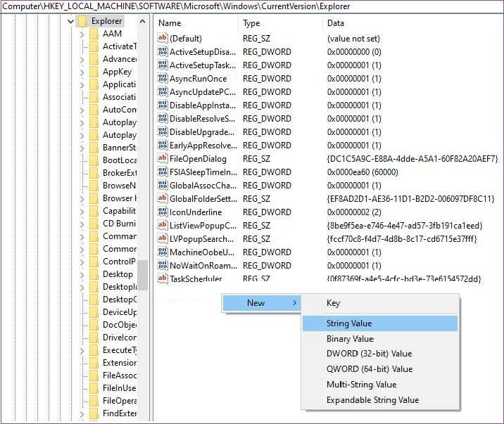Select Expandable String Value option

pos(380,400)
